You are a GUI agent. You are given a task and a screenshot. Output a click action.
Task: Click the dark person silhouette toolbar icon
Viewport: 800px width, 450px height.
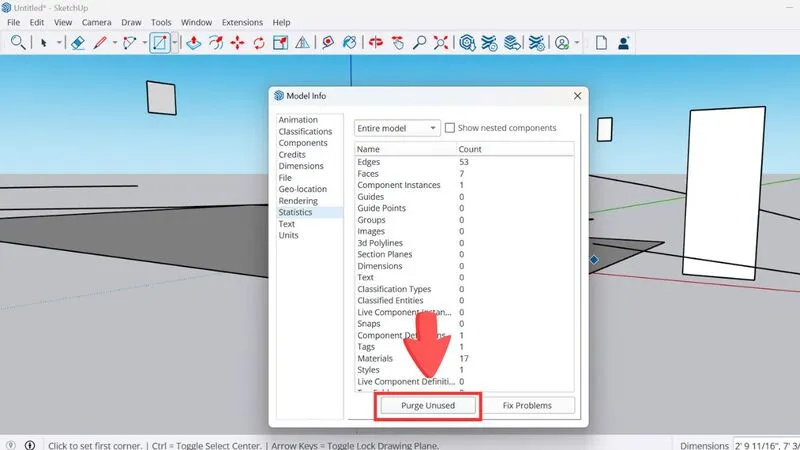coord(623,43)
